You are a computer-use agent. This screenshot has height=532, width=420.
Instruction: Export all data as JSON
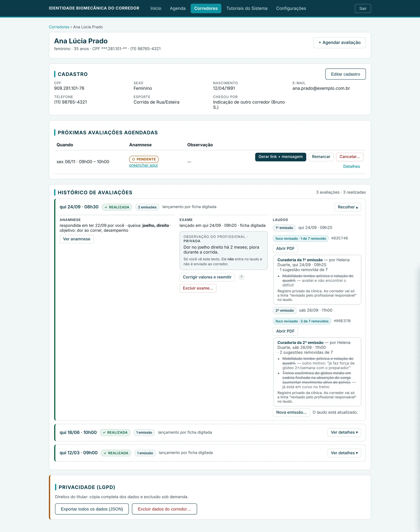[92, 509]
